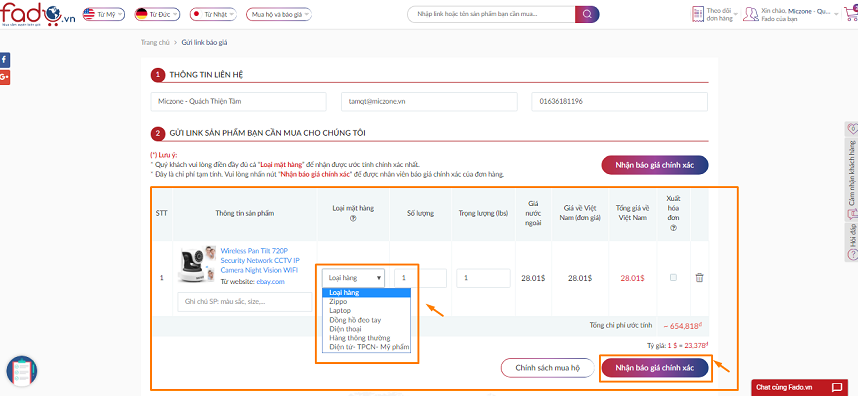This screenshot has height=396, width=858.
Task: Click the Ghi chú SP note field
Action: click(x=245, y=302)
